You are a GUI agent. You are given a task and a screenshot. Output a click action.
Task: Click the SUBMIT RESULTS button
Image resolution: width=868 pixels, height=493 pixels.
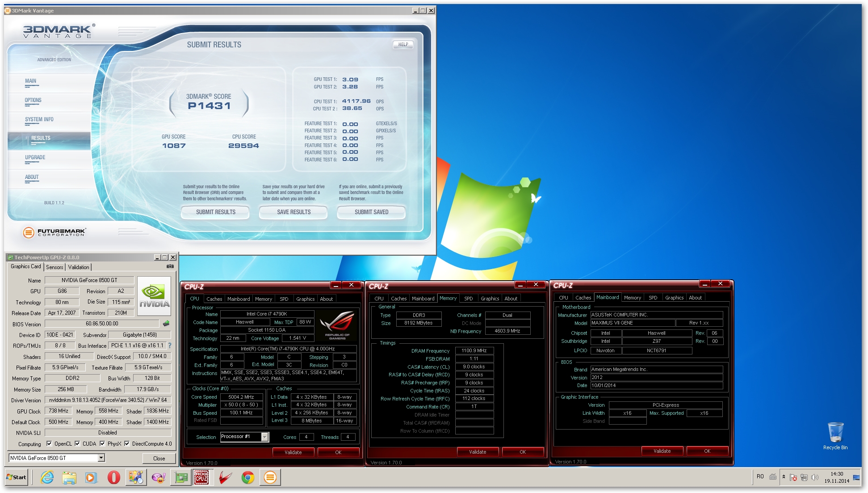[215, 212]
